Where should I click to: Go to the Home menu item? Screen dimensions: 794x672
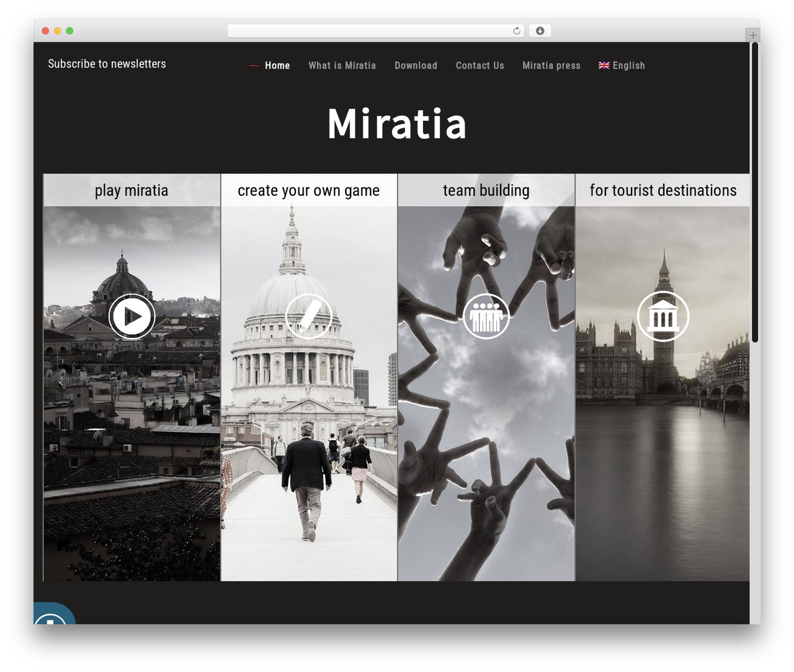coord(277,66)
